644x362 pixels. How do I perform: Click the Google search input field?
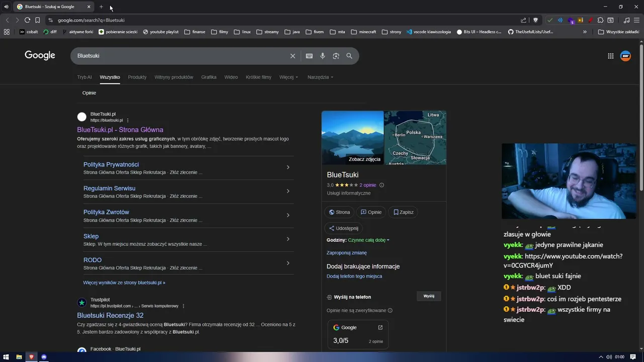point(181,56)
